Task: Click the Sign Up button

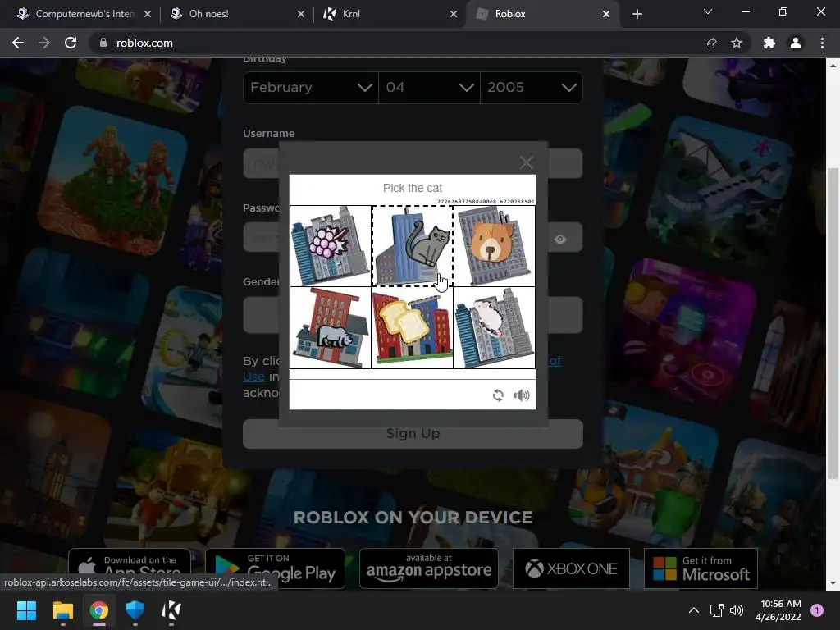Action: [x=413, y=433]
